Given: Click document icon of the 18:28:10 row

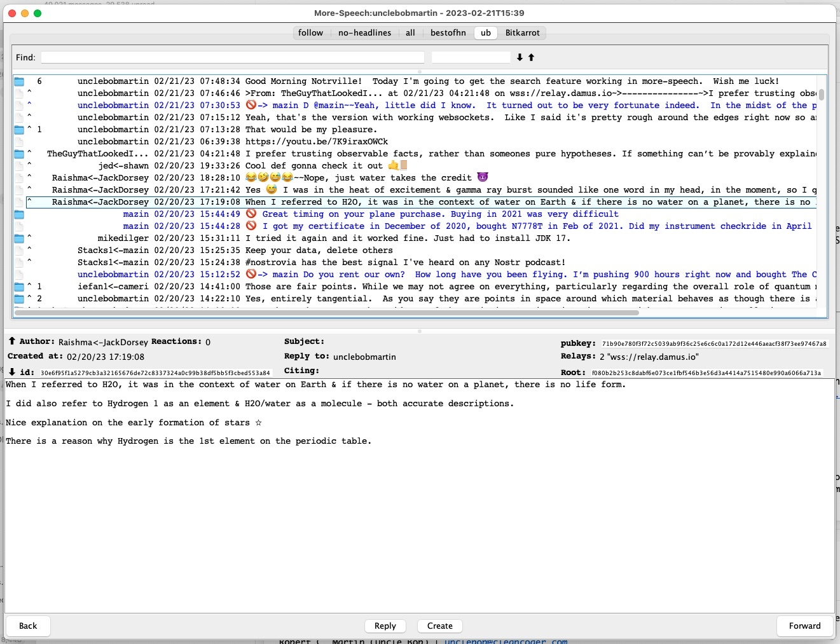Looking at the screenshot, I should click(19, 178).
